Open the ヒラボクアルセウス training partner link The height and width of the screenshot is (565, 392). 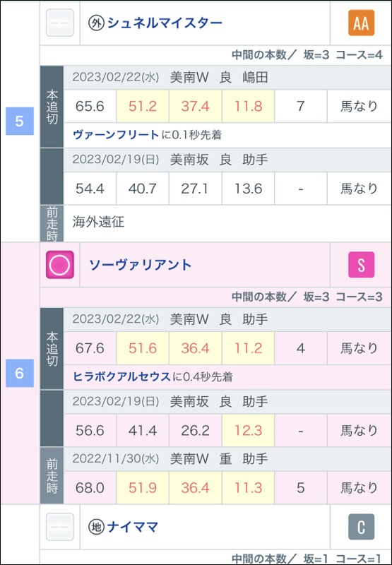(121, 377)
